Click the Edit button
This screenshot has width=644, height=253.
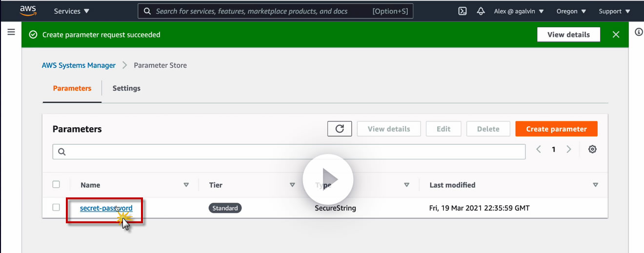(443, 129)
